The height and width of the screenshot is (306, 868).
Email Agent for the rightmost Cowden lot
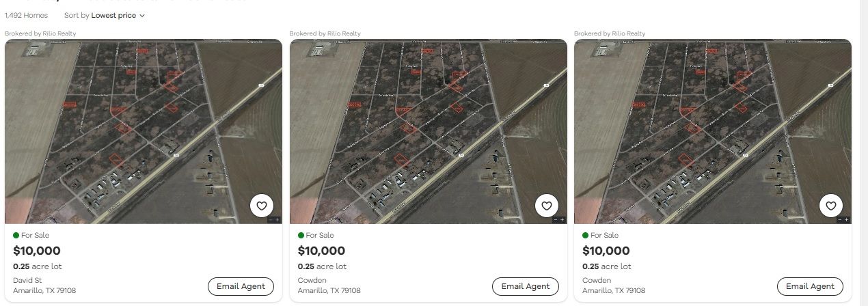pyautogui.click(x=810, y=286)
